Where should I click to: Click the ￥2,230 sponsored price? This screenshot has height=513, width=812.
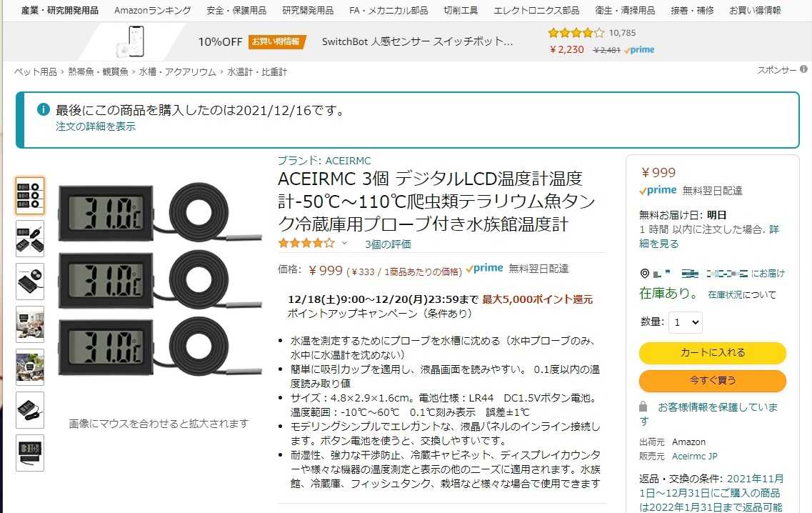pos(566,50)
